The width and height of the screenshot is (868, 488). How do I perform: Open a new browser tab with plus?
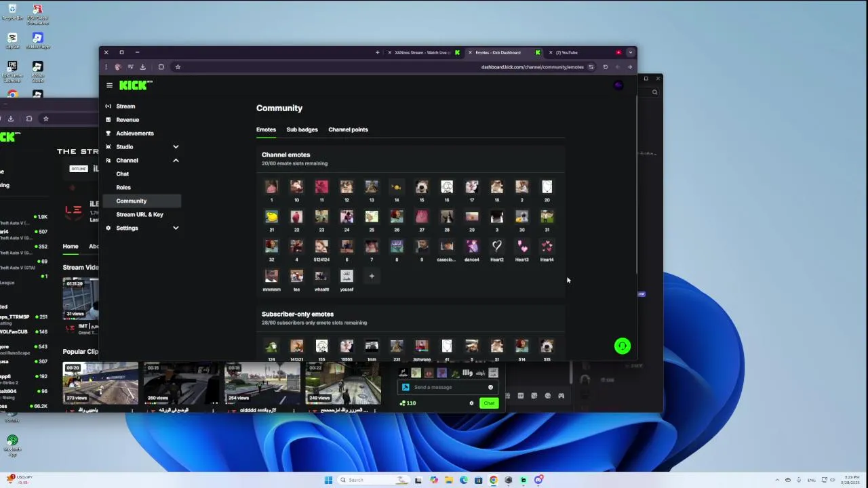[378, 52]
